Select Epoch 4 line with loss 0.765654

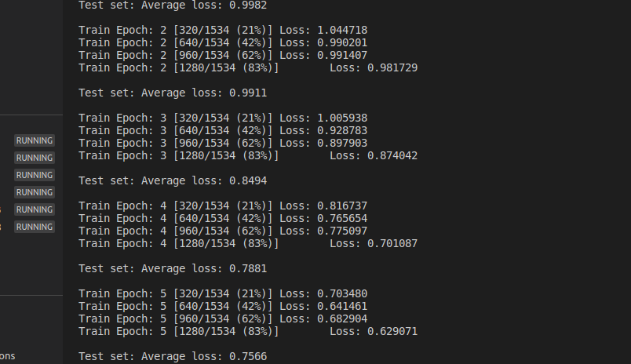[223, 218]
